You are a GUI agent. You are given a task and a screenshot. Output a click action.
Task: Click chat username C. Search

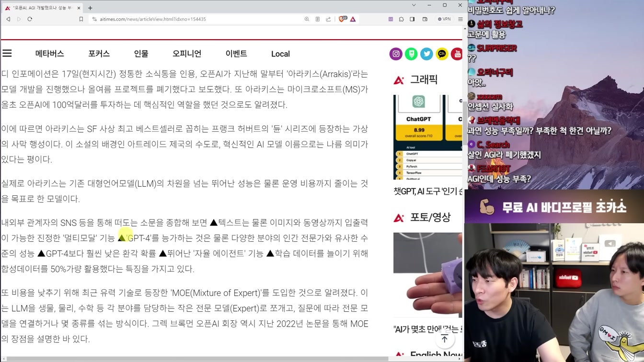tap(493, 145)
